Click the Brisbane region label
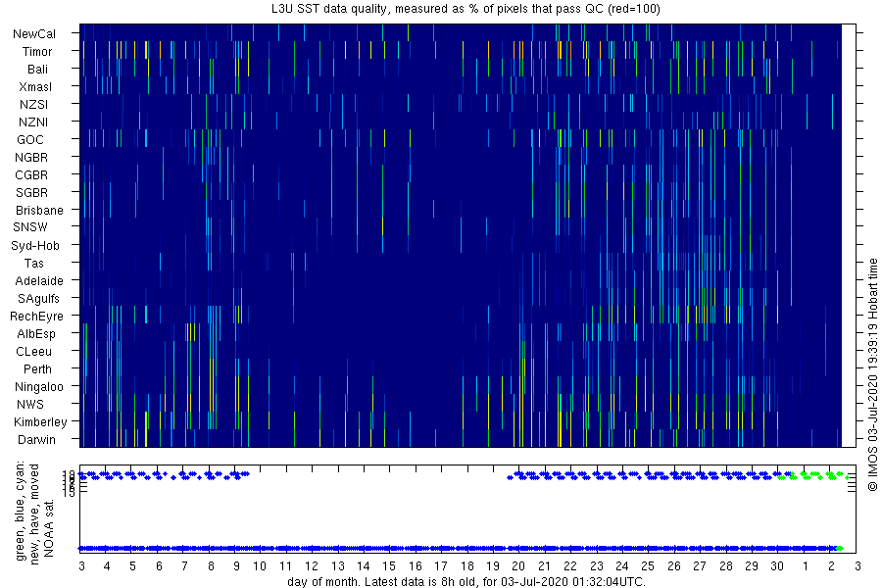The height and width of the screenshot is (588, 882). tap(39, 210)
